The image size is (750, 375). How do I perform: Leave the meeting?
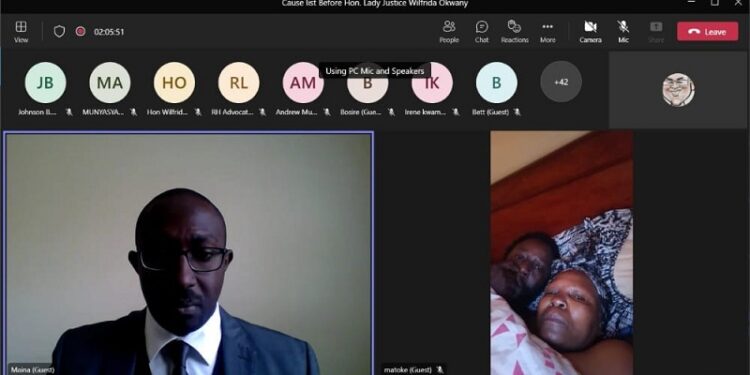coord(707,32)
